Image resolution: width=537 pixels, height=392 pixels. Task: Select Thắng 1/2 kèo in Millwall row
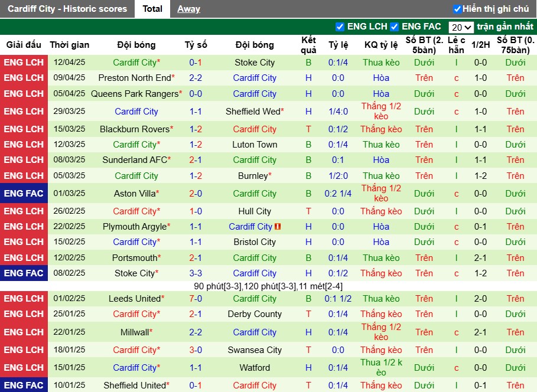[381, 332]
